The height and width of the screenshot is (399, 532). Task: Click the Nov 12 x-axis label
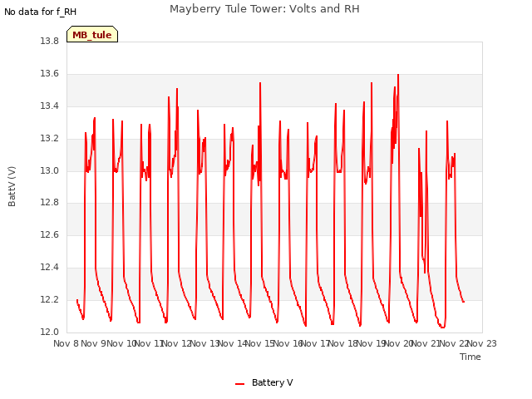coord(177,343)
